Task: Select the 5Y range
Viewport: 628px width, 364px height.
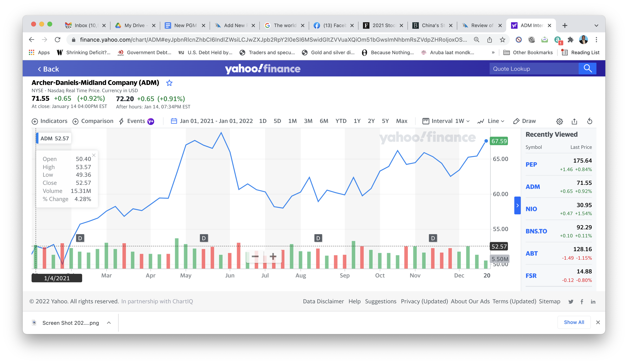Action: pos(385,121)
